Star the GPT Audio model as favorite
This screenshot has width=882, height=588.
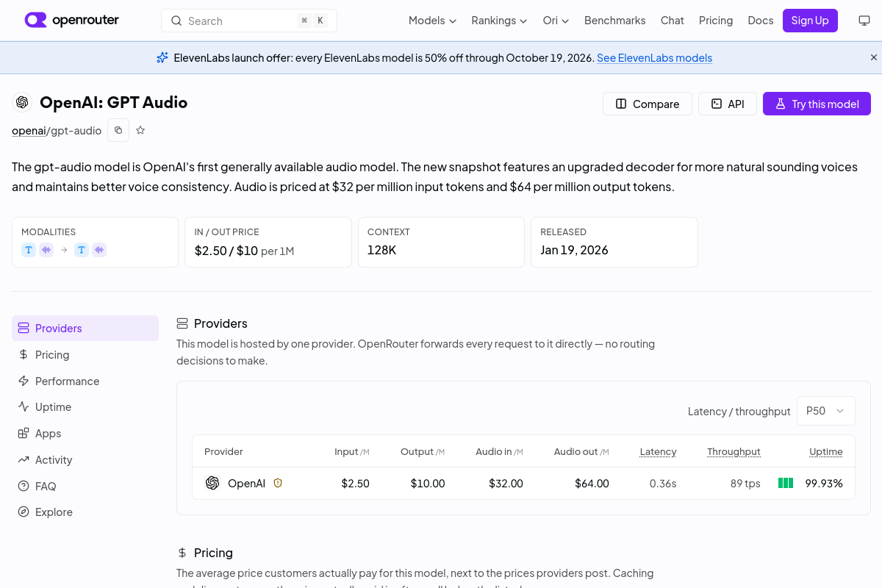(140, 130)
